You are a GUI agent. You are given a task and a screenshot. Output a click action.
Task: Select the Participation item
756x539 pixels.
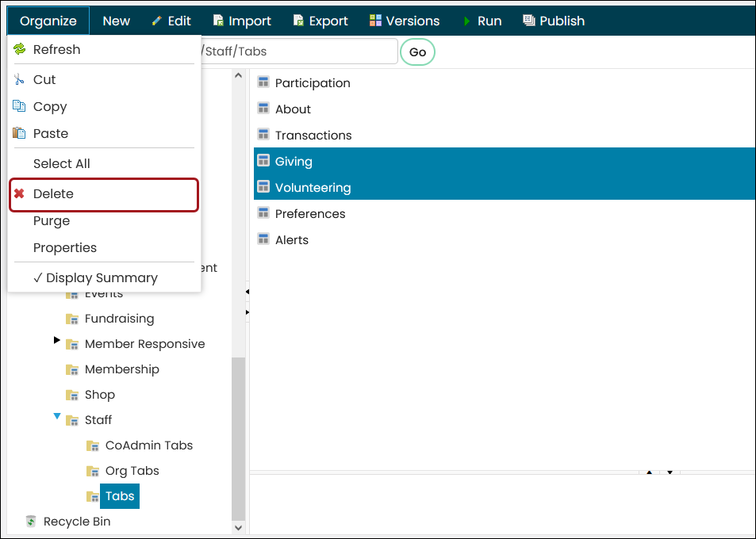click(313, 83)
